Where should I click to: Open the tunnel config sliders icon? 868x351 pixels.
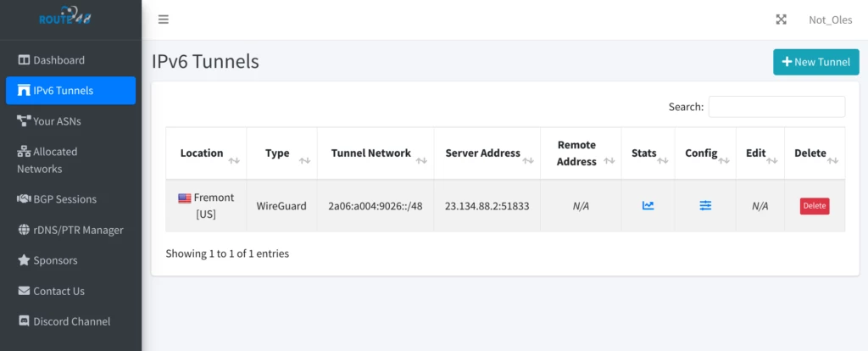(705, 205)
